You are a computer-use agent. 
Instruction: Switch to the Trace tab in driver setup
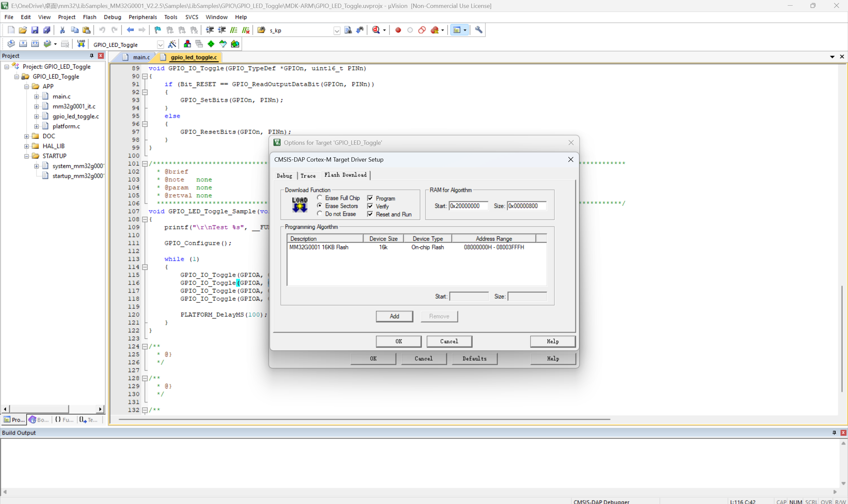[x=308, y=176]
